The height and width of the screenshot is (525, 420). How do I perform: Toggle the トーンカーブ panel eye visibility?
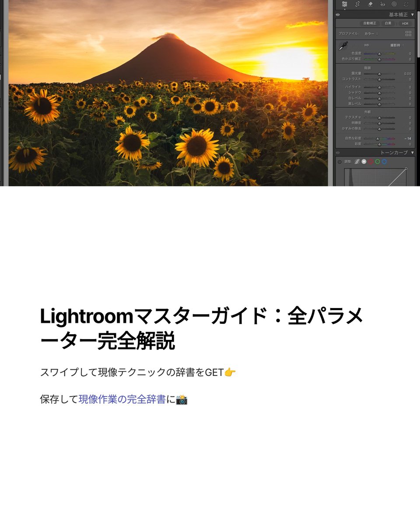coord(338,153)
